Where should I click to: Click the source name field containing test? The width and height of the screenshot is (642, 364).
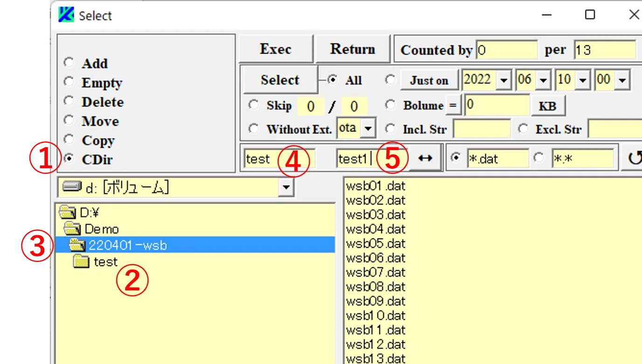tap(279, 159)
